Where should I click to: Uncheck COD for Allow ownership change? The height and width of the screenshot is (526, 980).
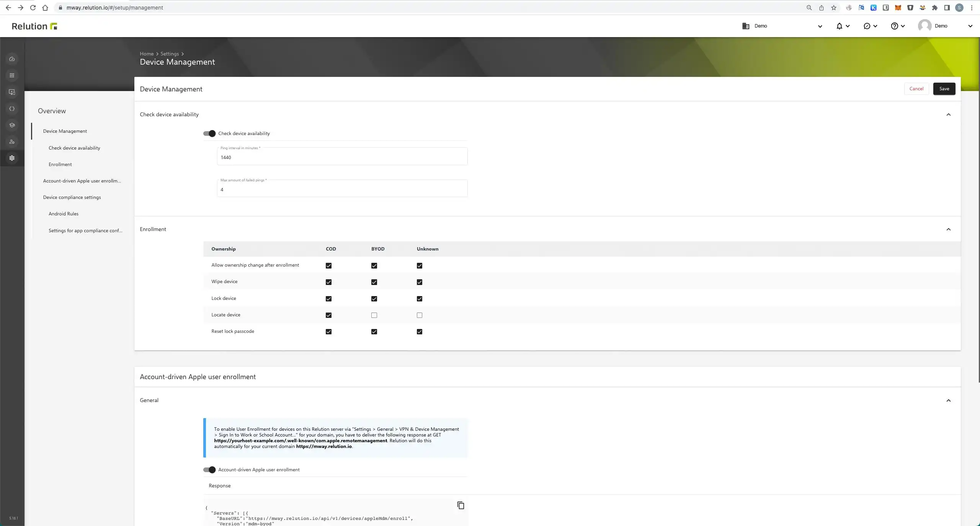328,265
